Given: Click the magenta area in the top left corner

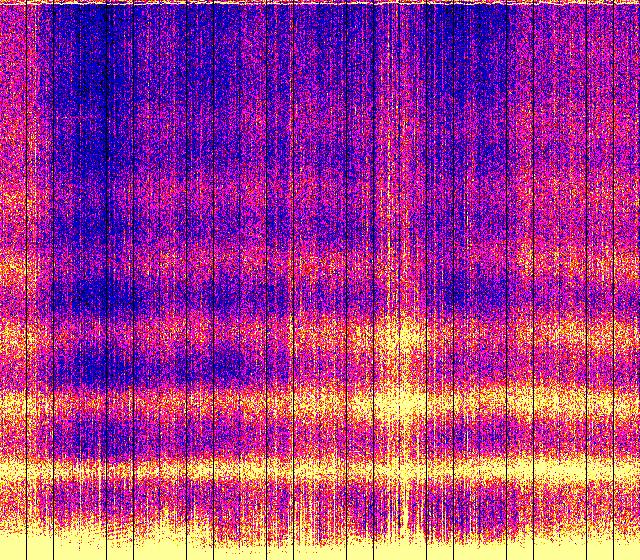Looking at the screenshot, I should pyautogui.click(x=15, y=40).
